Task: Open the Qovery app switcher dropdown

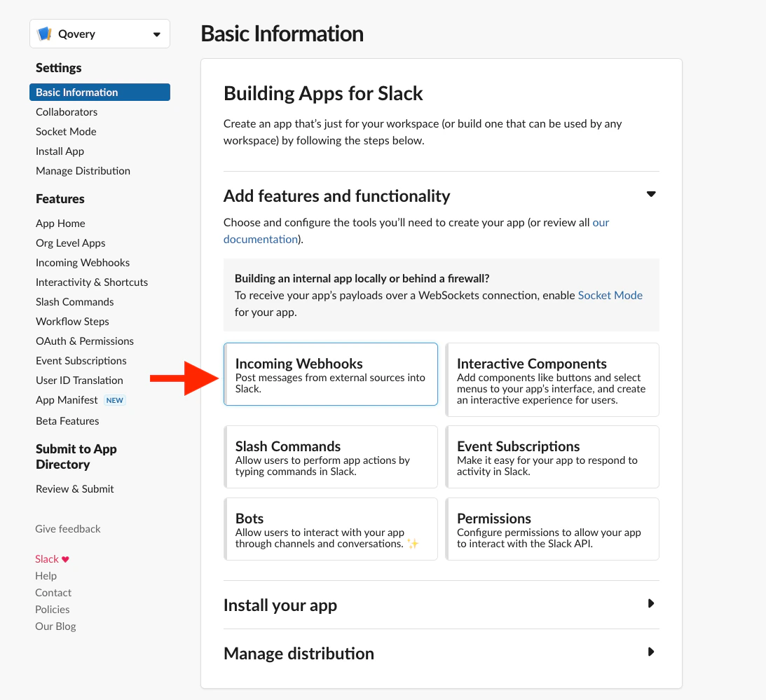Action: point(157,33)
